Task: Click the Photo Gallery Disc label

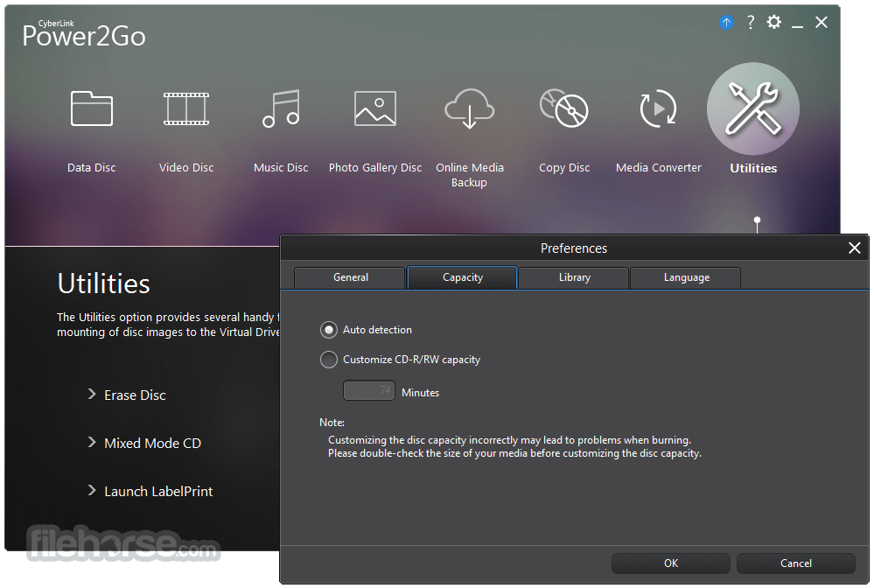Action: click(375, 168)
